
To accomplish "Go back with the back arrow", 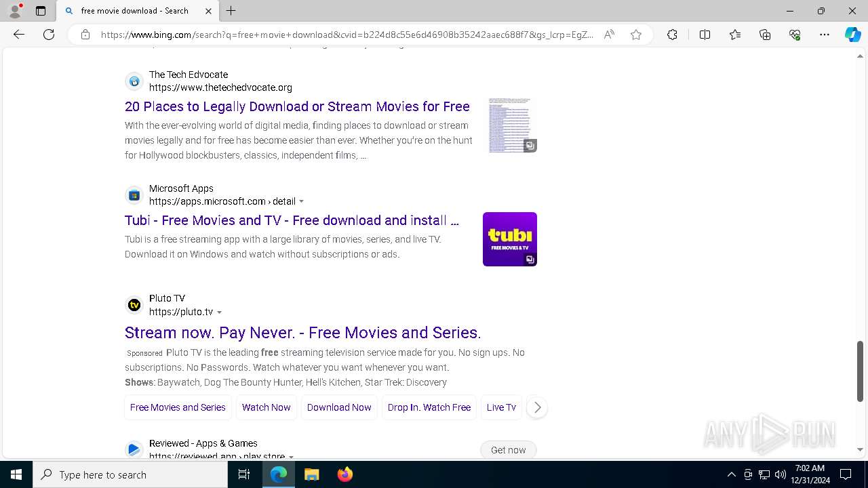I will click(19, 35).
